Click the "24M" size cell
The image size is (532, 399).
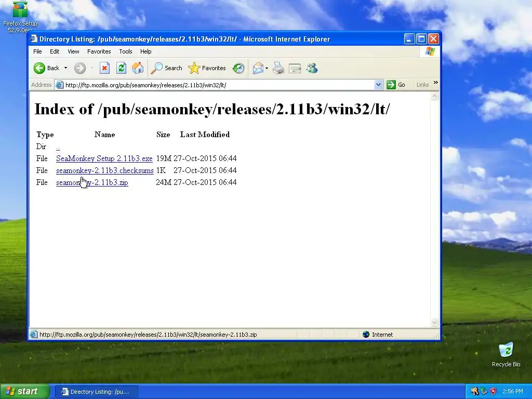coord(164,182)
